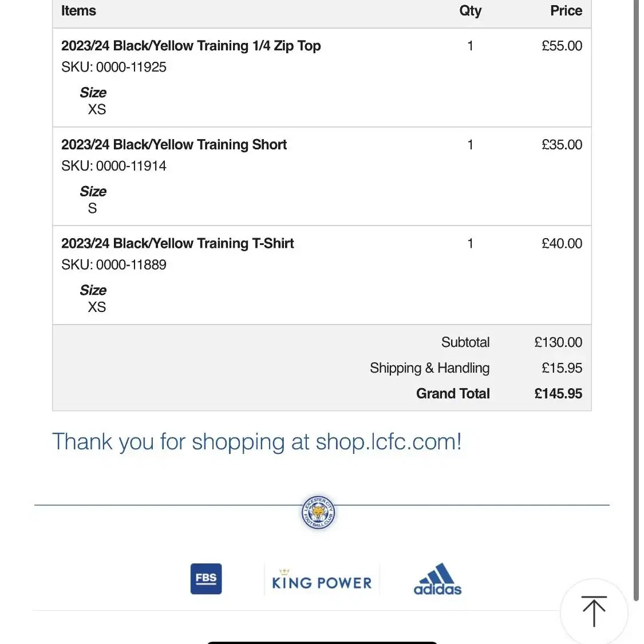The height and width of the screenshot is (644, 644).
Task: Click the Shipping & Handling label
Action: tap(429, 368)
